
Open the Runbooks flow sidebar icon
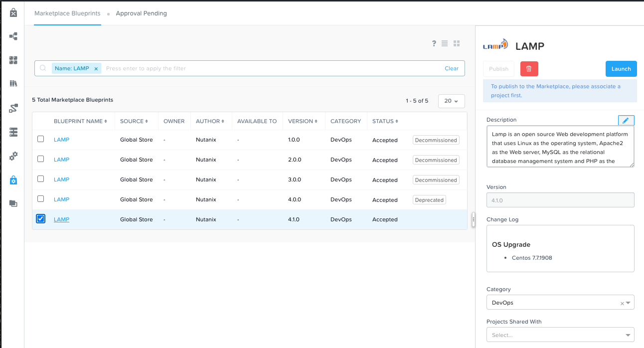[x=13, y=108]
